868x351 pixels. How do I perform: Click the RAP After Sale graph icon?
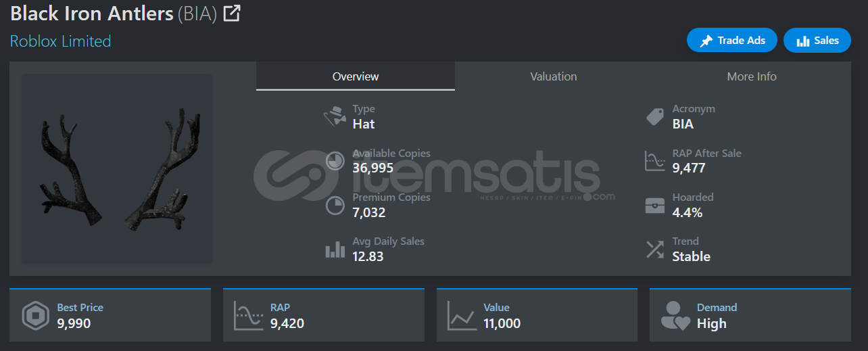coord(654,161)
